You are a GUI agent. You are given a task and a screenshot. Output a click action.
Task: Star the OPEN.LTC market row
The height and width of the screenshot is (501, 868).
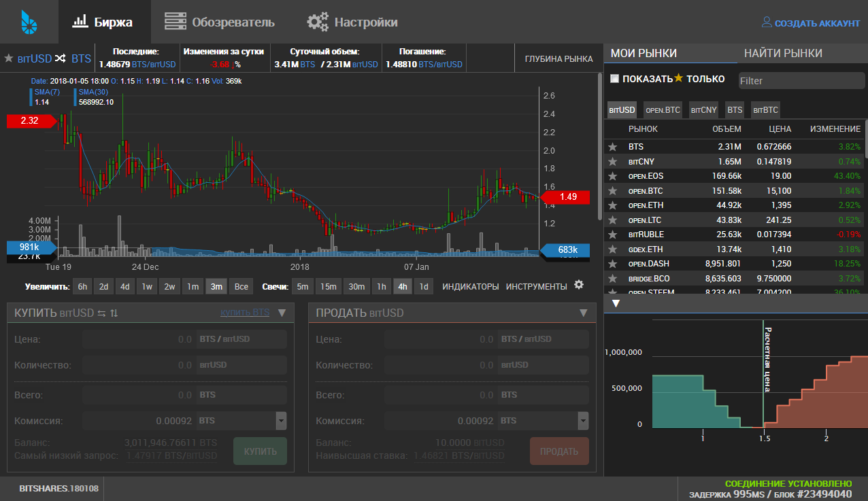point(613,220)
